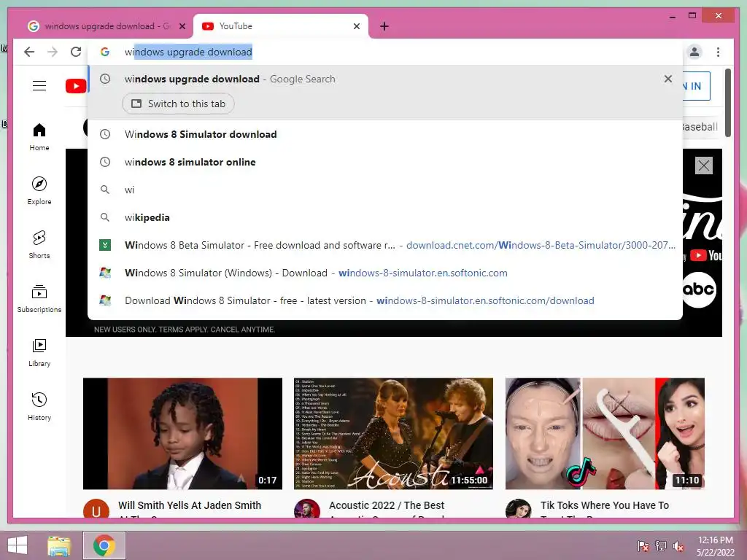Open a new tab with the plus button
The height and width of the screenshot is (560, 747).
click(x=384, y=26)
